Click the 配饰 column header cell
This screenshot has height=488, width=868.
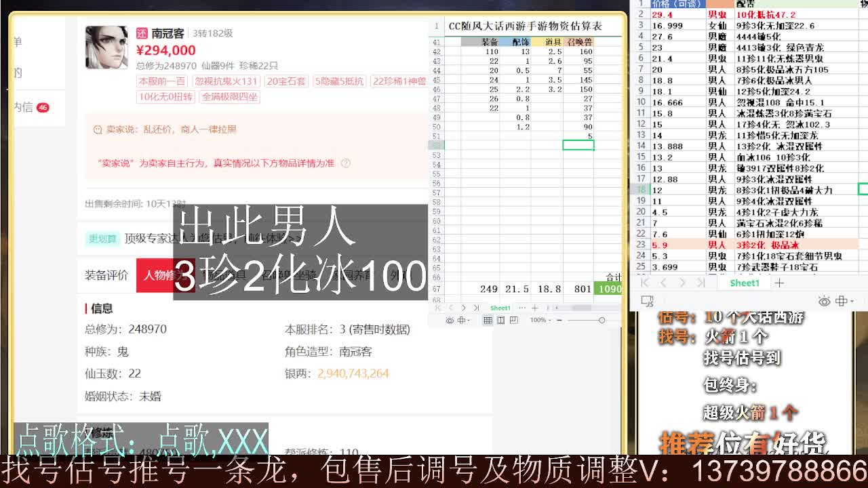coord(515,42)
